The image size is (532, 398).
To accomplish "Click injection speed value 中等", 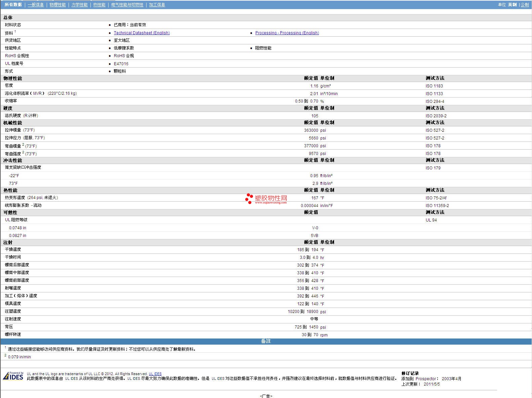I will coord(314,319).
